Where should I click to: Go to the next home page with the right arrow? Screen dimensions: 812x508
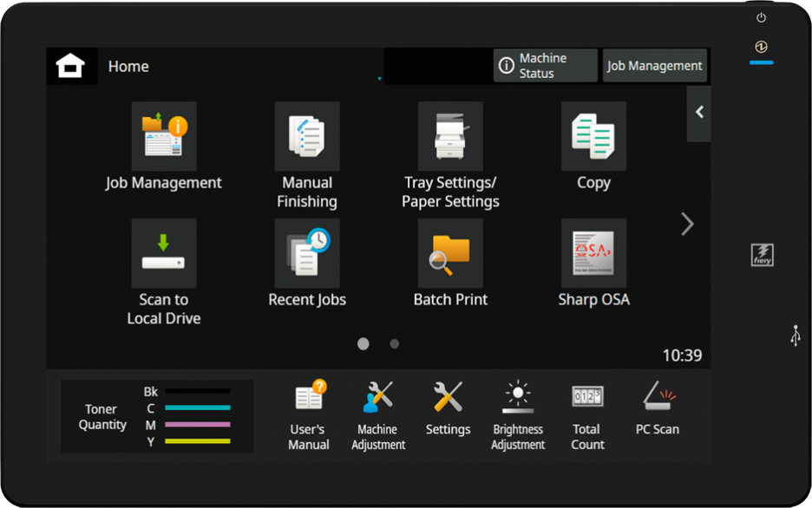pyautogui.click(x=687, y=224)
